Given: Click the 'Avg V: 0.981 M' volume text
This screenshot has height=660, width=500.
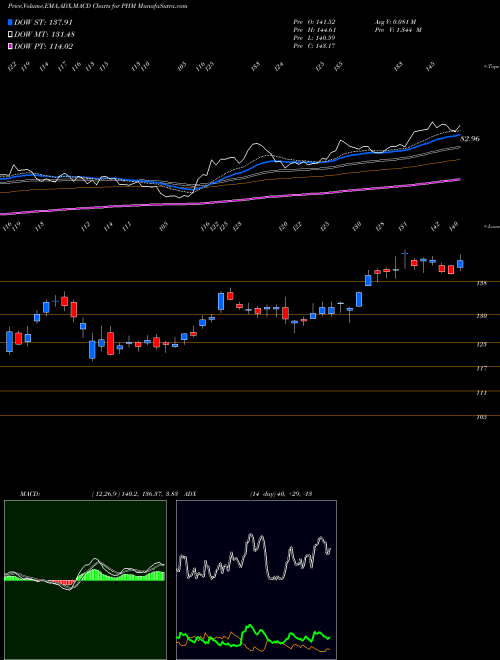Looking at the screenshot, I should point(395,22).
